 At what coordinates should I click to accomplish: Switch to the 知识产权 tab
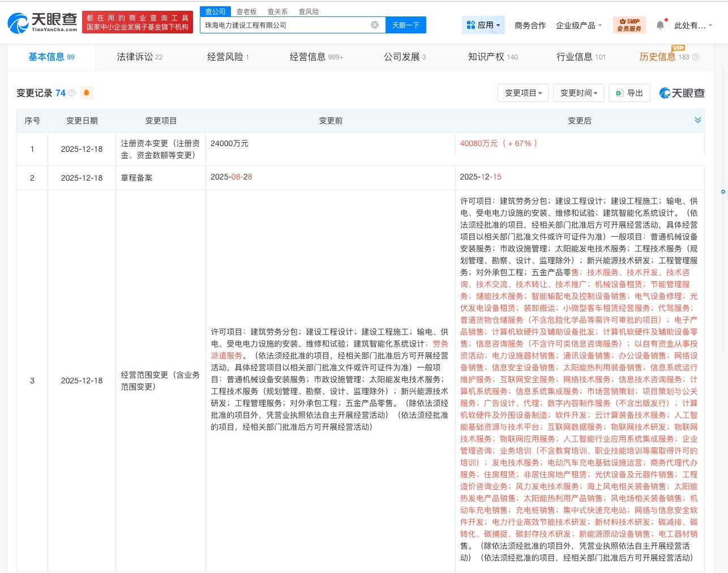pyautogui.click(x=489, y=57)
